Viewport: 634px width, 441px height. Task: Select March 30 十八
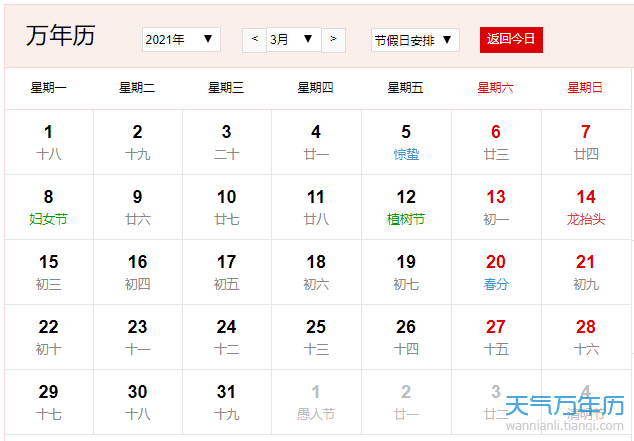138,402
